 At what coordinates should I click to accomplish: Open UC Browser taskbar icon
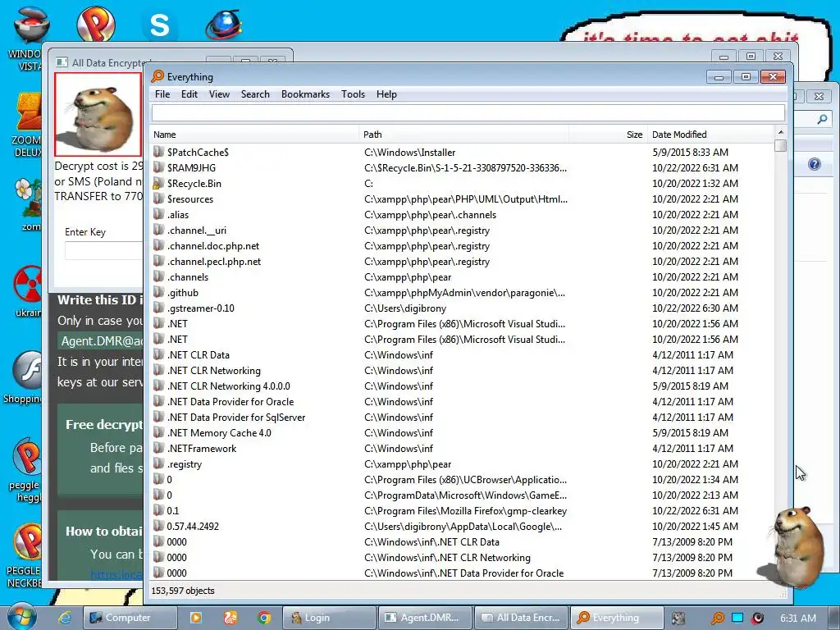point(231,618)
